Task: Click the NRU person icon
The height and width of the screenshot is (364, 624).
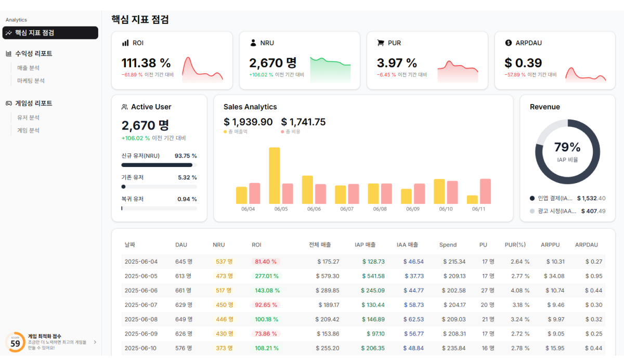Action: [x=253, y=43]
